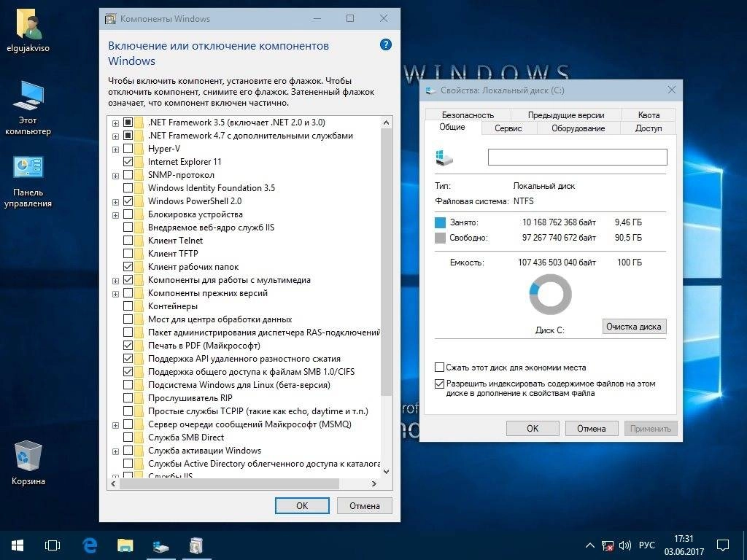Expand SNMP-протокол node
The width and height of the screenshot is (747, 560).
click(115, 176)
